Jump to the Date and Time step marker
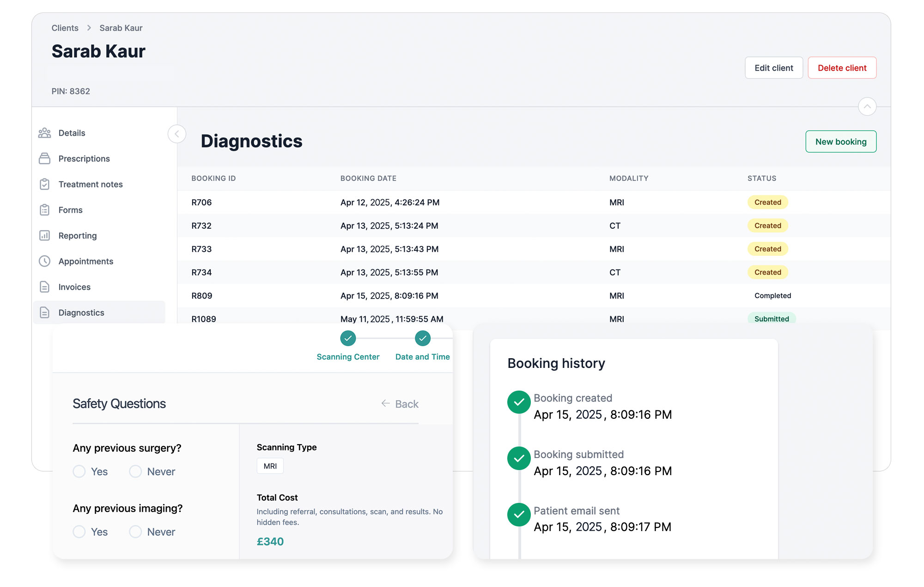 (422, 339)
